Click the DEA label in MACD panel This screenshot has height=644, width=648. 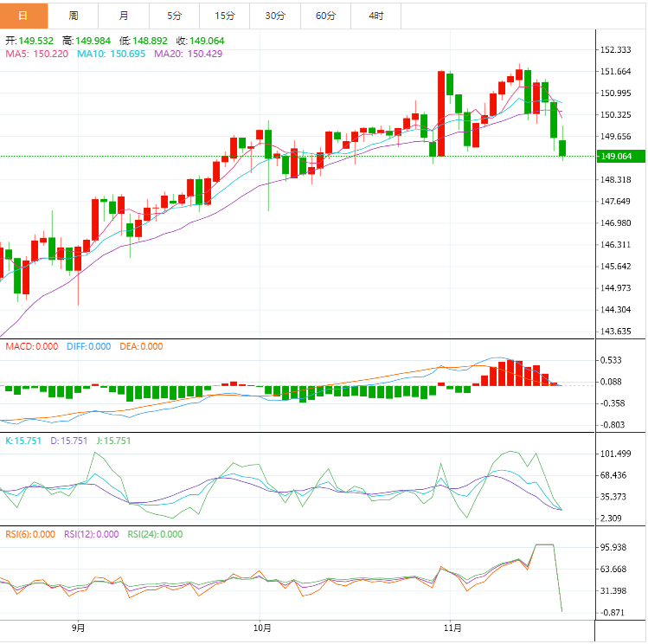point(141,346)
